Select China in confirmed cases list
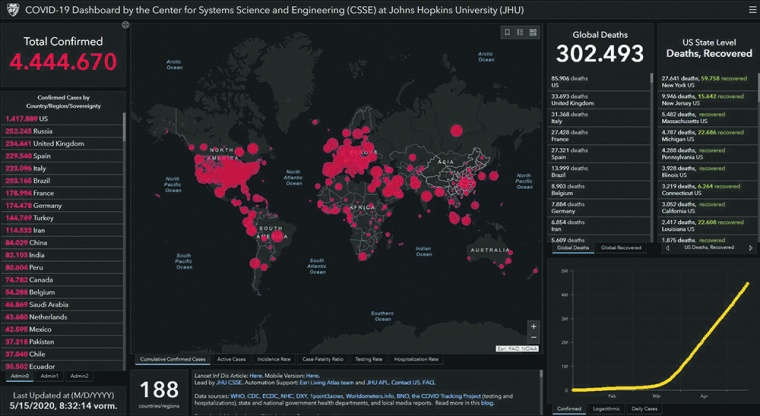The image size is (760, 416). 62,242
